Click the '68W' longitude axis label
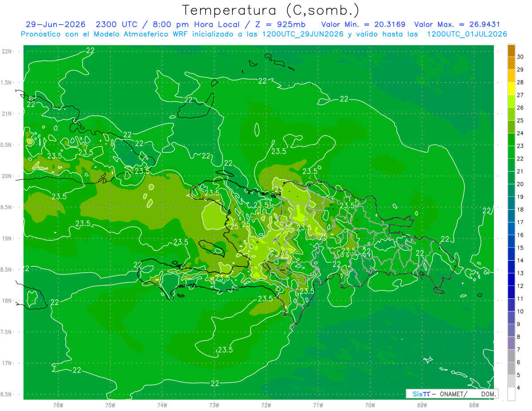 click(x=474, y=405)
